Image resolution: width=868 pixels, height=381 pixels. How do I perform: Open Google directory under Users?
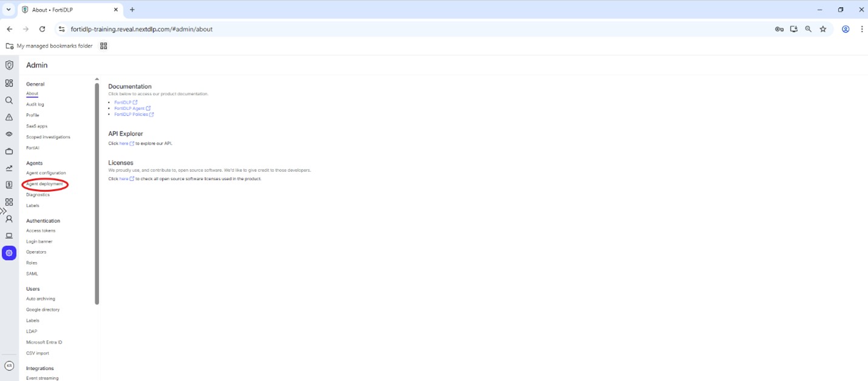click(x=43, y=310)
